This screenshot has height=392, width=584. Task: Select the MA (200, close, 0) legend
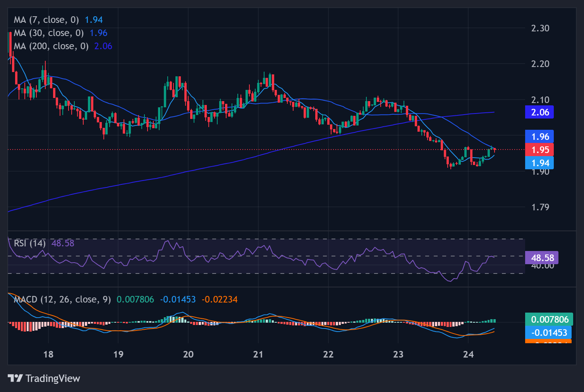(51, 46)
